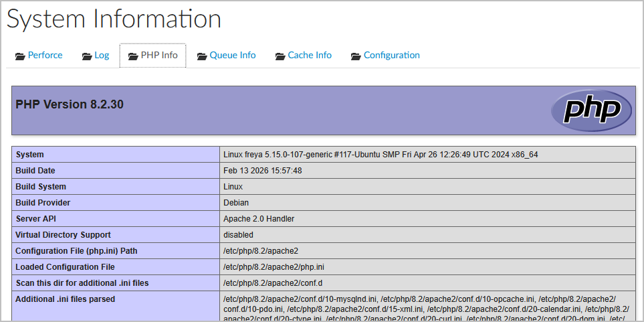Click the System row label
The height and width of the screenshot is (322, 644).
pyautogui.click(x=29, y=155)
